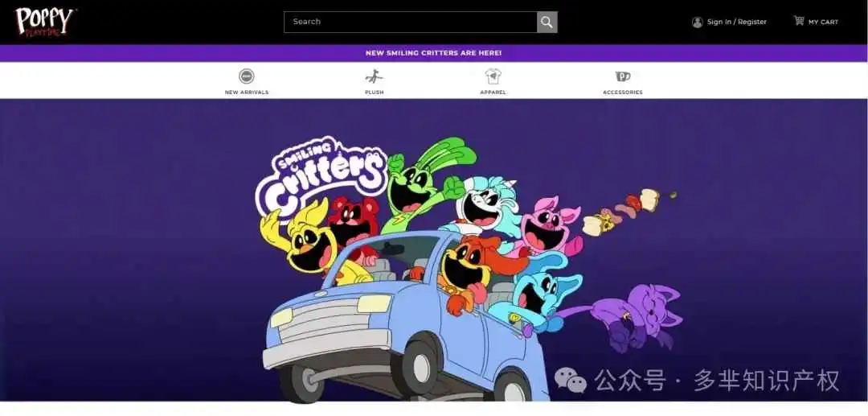Go to the MY CART link
The height and width of the screenshot is (416, 868).
coord(823,23)
